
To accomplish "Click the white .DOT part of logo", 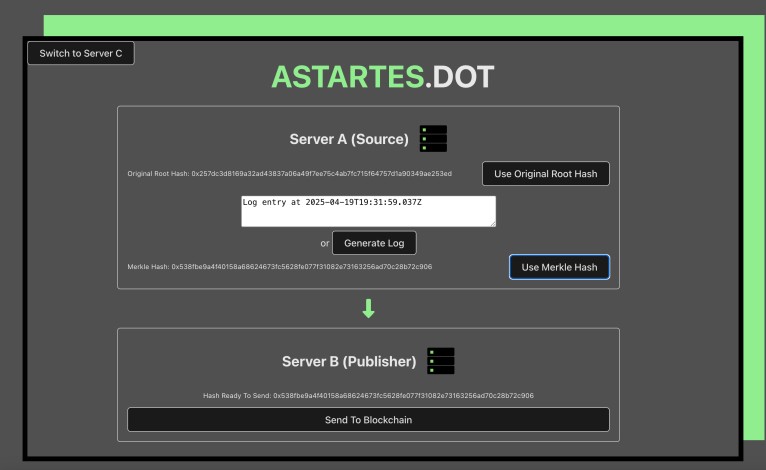I will (458, 78).
